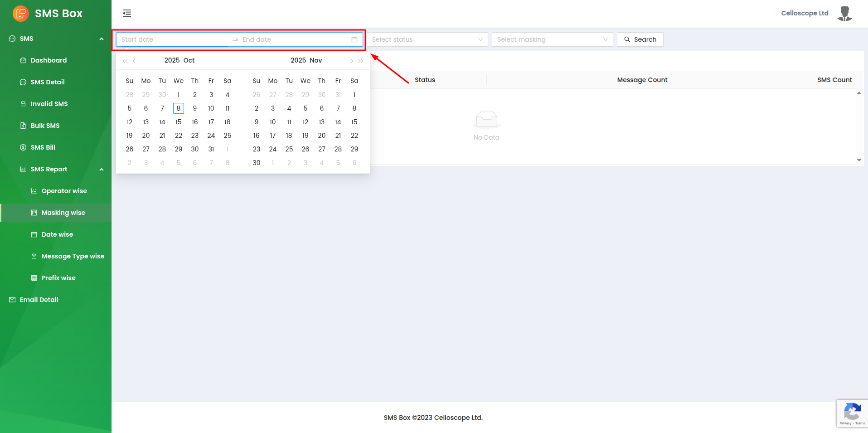Screen dimensions: 868x433
Task: Pick October 8 in the calendar
Action: click(x=179, y=108)
